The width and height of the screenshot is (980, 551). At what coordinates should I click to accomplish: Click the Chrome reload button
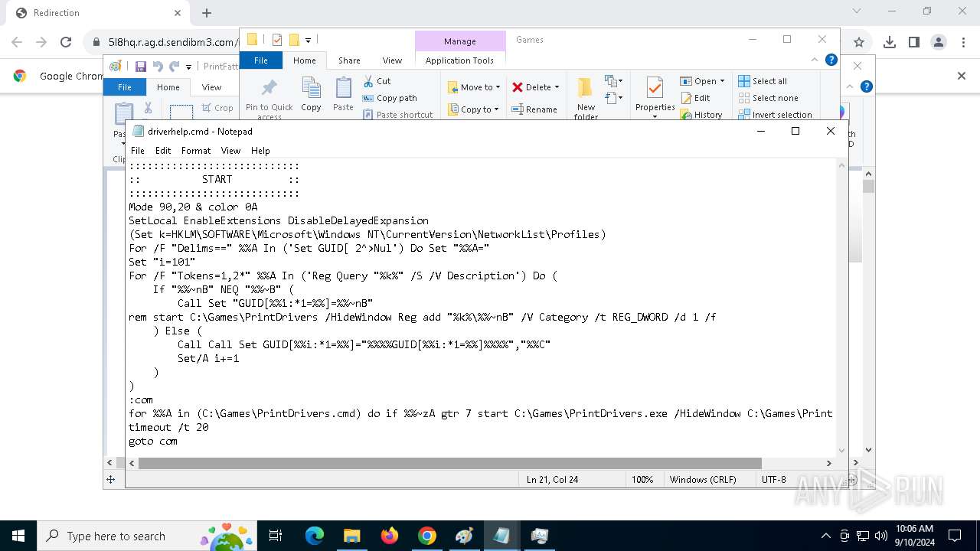(66, 42)
